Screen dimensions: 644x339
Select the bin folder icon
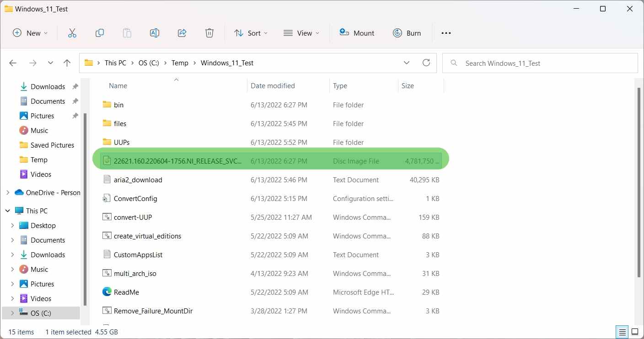(107, 105)
